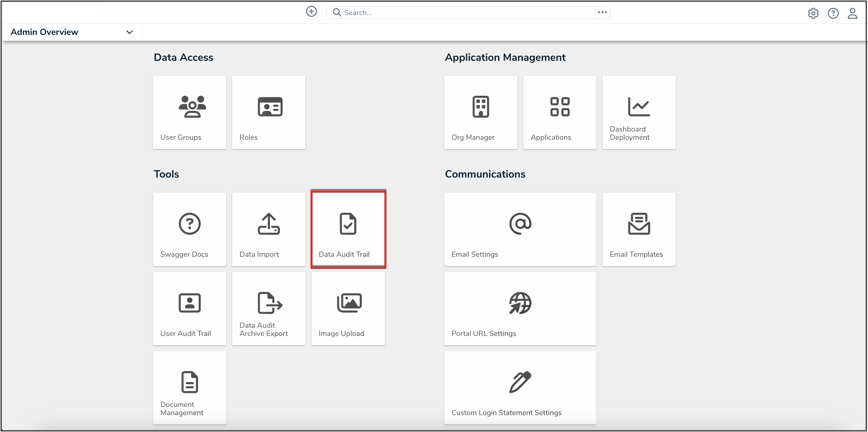Click in the Search input field

(465, 13)
